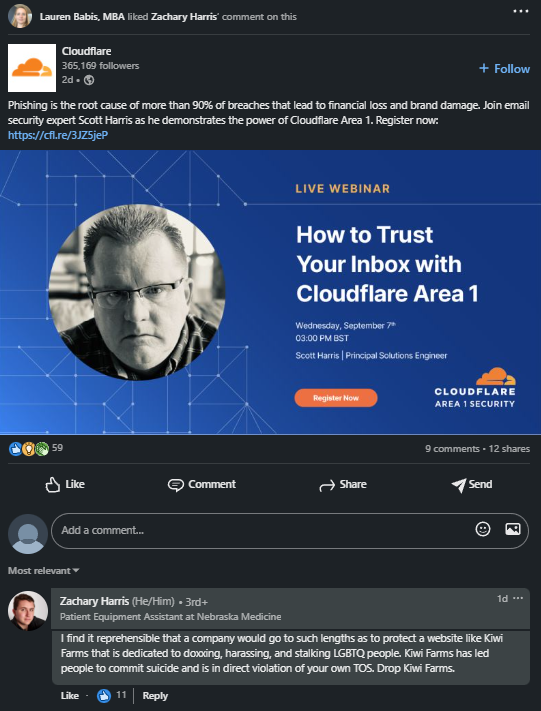Expand the Most relevant sort dropdown
The height and width of the screenshot is (711, 541).
(44, 570)
